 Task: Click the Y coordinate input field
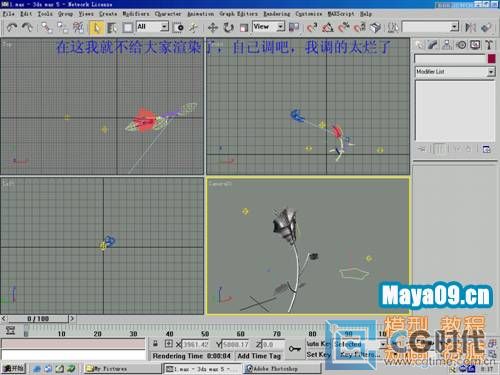pos(236,344)
